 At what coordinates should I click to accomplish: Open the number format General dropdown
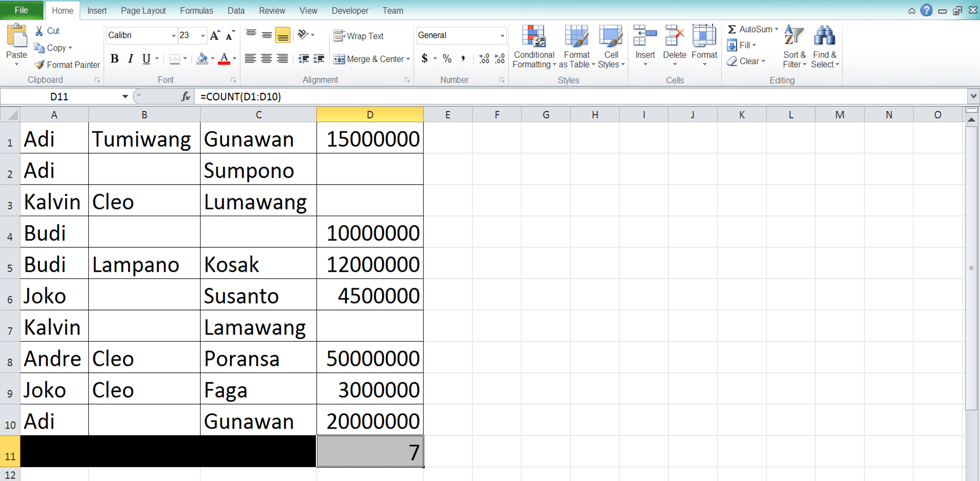coord(502,35)
